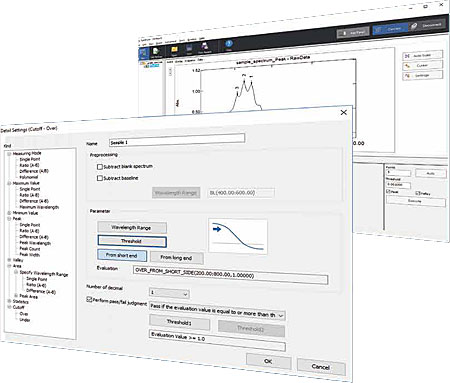The height and width of the screenshot is (383, 450).
Task: Select Peak Wavelength in the tree
Action: click(35, 243)
